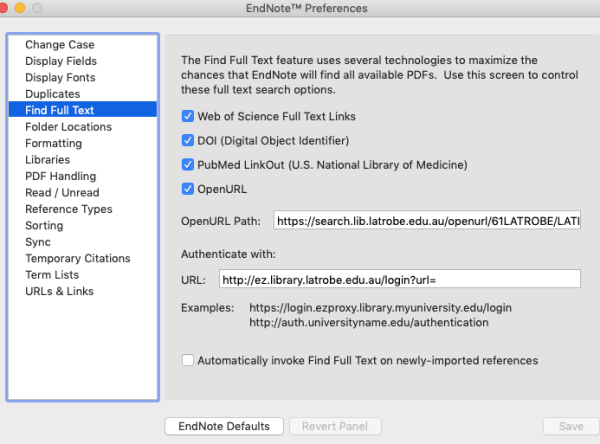Focus the Authenticate with URL field
The width and height of the screenshot is (600, 444).
click(x=400, y=279)
